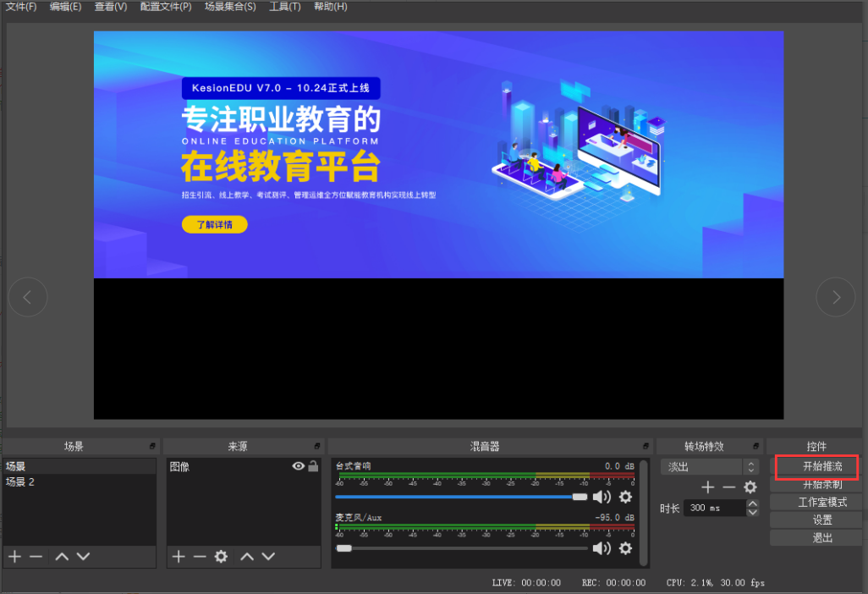Screen dimensions: 868x594
Task: Toggle lock on the 图像 source
Action: tap(313, 466)
